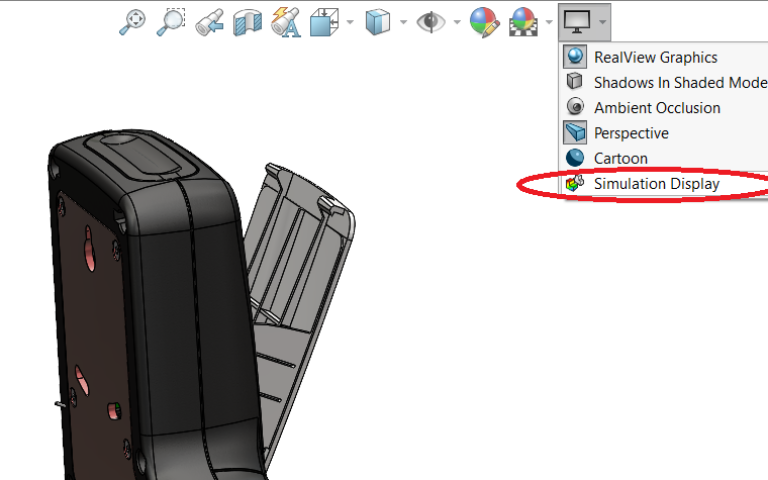This screenshot has width=768, height=480.
Task: Open the Edit Appearance color ball
Action: [484, 21]
